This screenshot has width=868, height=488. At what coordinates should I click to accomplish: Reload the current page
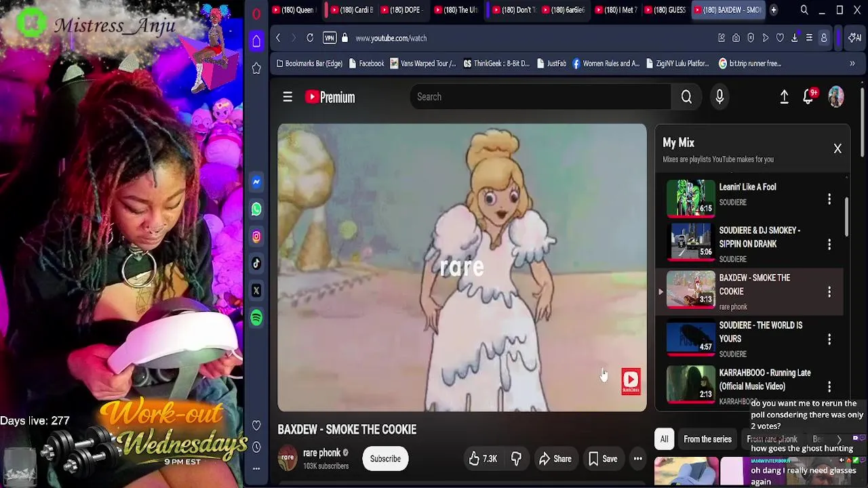[x=310, y=38]
